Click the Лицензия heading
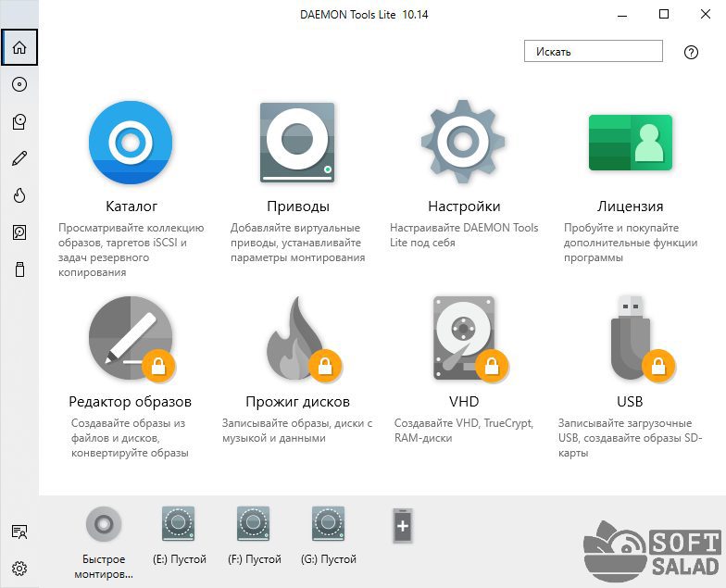726x588 pixels. click(630, 206)
